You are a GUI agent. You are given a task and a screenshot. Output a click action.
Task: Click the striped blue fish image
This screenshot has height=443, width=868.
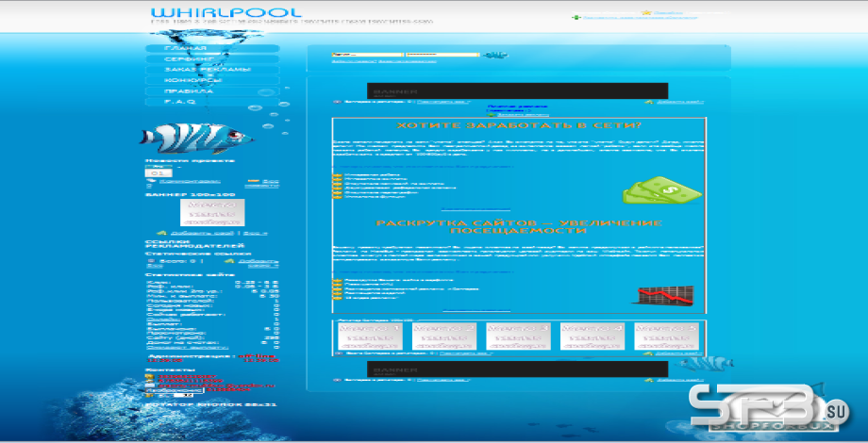(x=196, y=139)
